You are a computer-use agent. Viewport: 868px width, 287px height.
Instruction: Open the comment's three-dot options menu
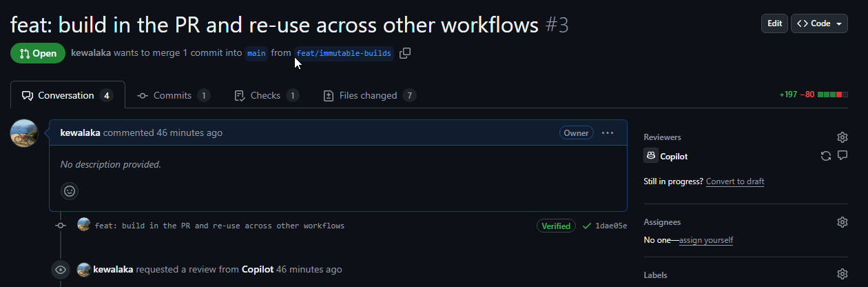[x=608, y=132]
